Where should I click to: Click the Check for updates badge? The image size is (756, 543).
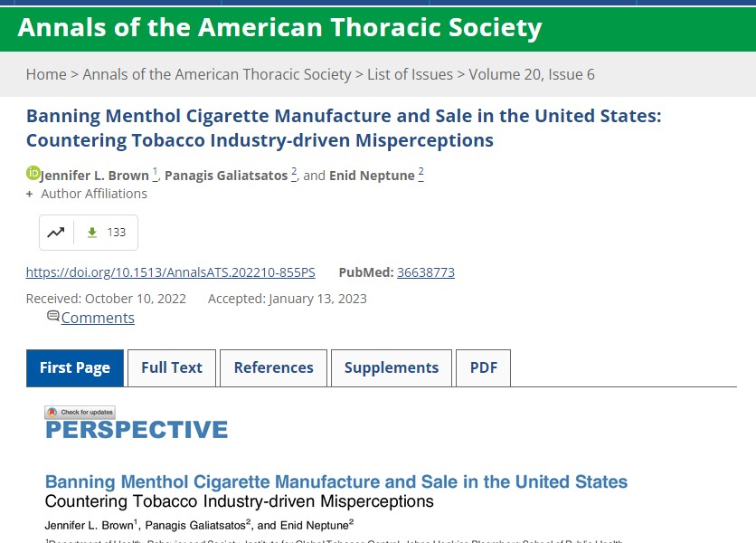tap(79, 412)
